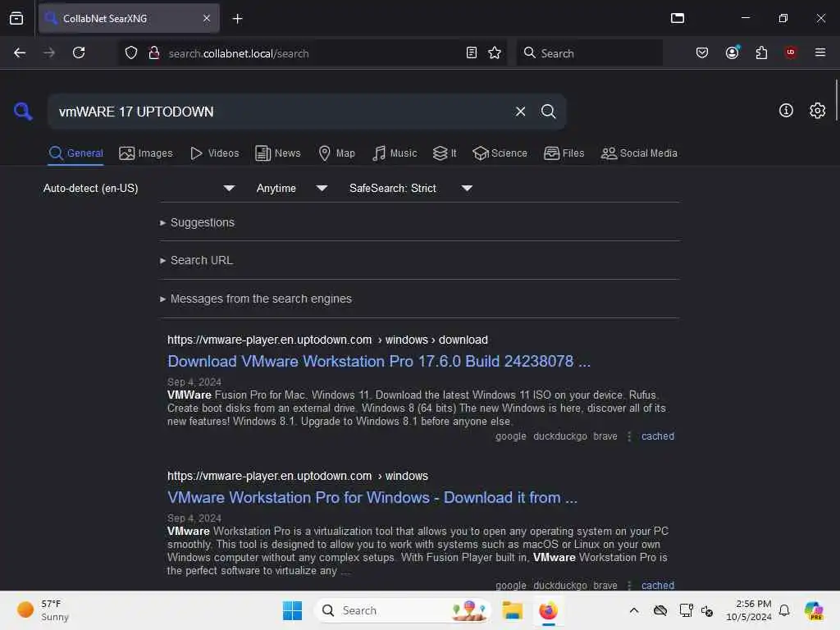This screenshot has height=630, width=840.
Task: Open cached version of first result
Action: tap(657, 436)
